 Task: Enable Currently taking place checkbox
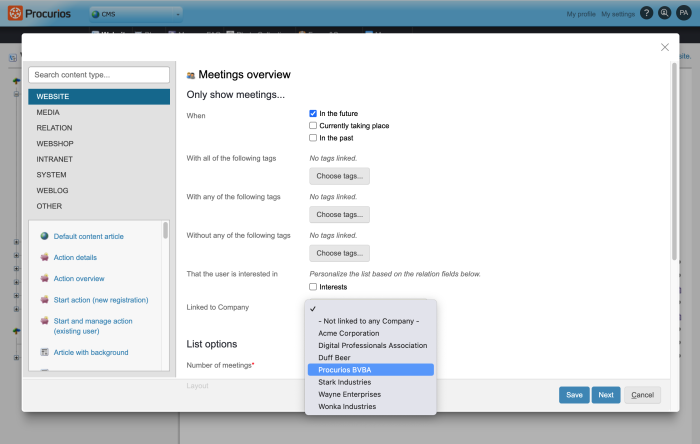pos(313,126)
